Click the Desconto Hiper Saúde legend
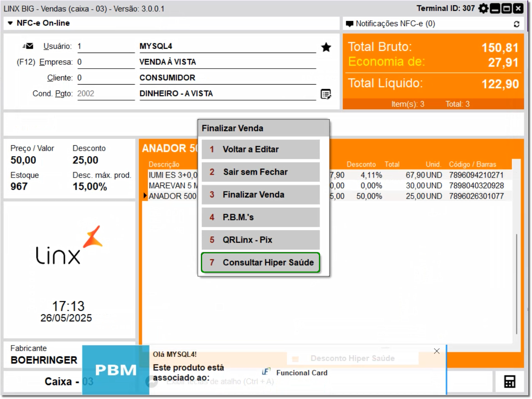 pyautogui.click(x=353, y=359)
